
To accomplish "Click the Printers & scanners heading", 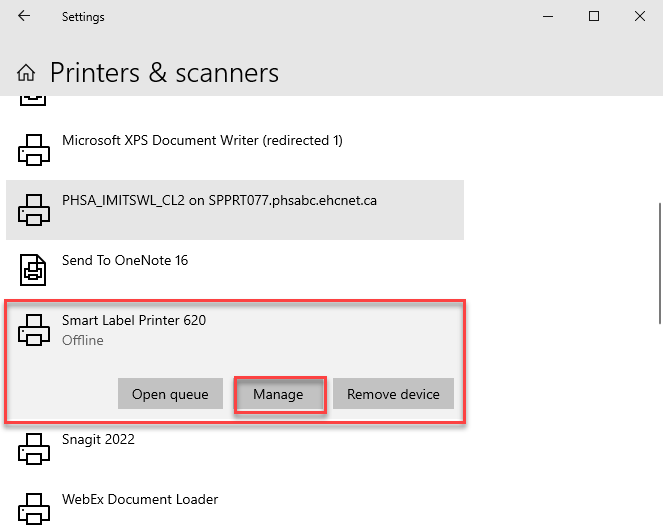I will 164,73.
